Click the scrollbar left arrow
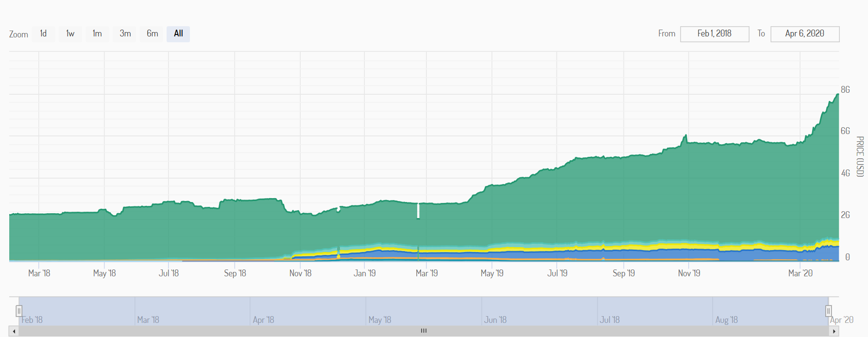Viewport: 868px width, 337px height. click(x=14, y=331)
